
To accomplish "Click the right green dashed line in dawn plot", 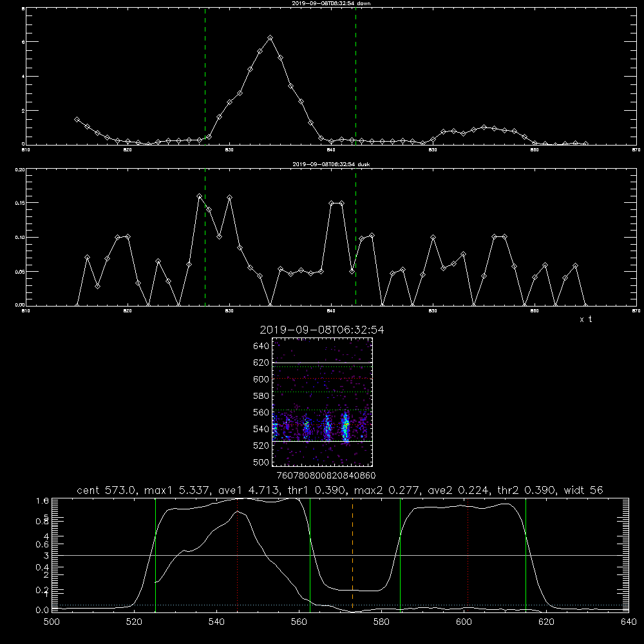I will [x=355, y=77].
